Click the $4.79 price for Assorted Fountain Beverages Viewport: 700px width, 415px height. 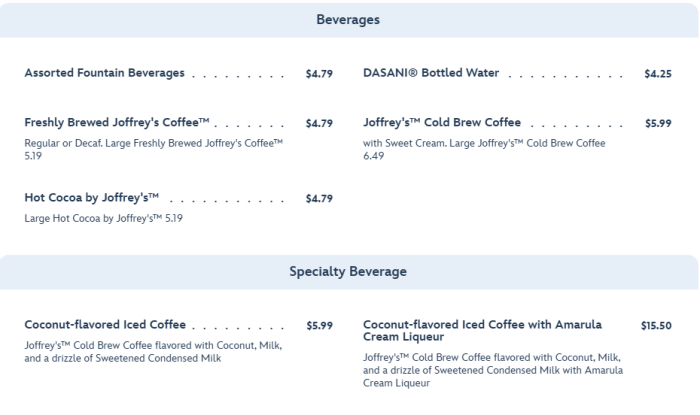coord(319,74)
